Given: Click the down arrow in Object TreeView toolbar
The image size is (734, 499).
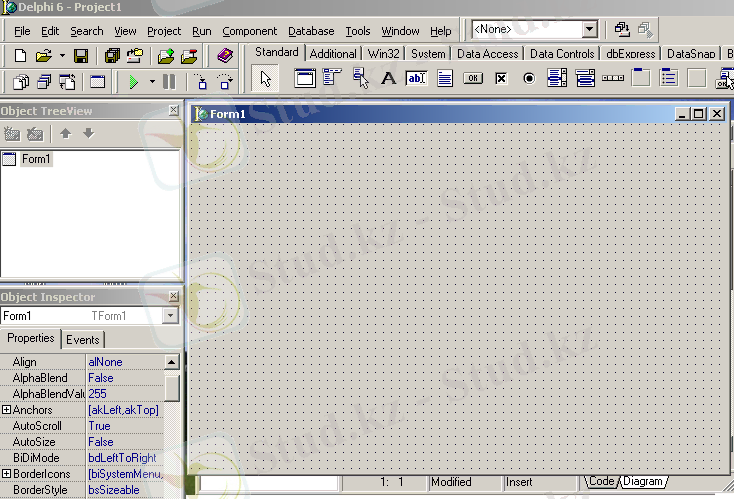Looking at the screenshot, I should 89,134.
